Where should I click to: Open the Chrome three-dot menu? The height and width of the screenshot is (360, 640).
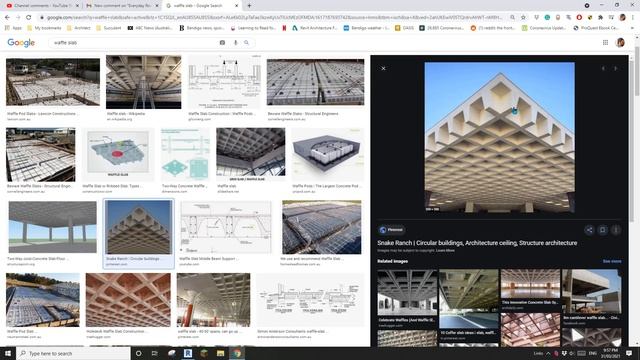point(633,17)
